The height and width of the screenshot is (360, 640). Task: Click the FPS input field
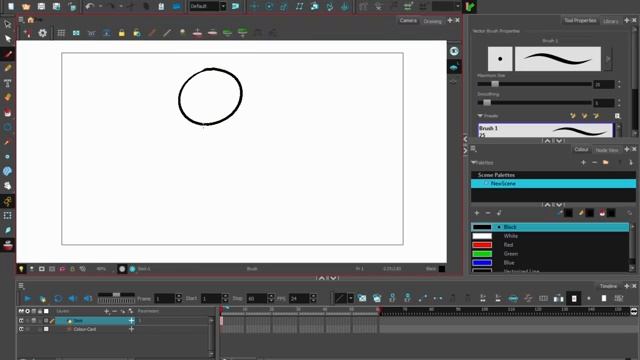tap(299, 299)
